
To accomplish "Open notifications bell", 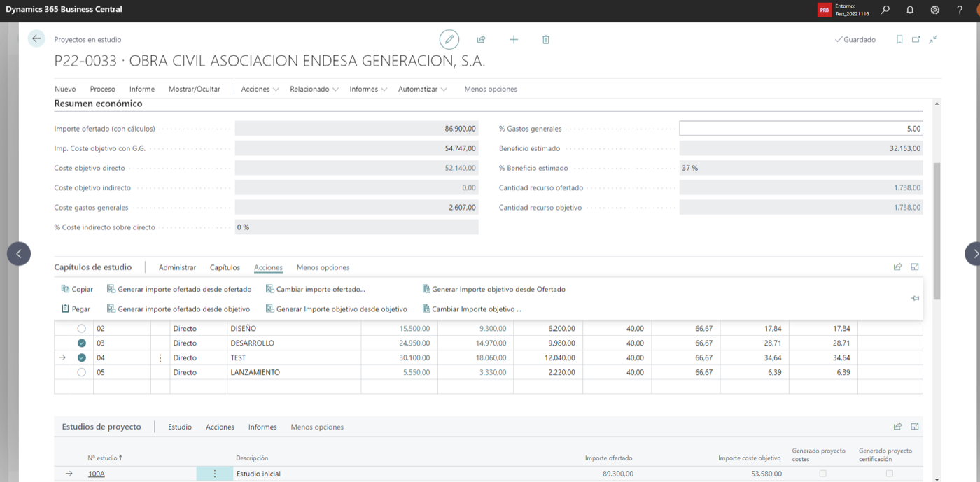I will click(x=910, y=10).
